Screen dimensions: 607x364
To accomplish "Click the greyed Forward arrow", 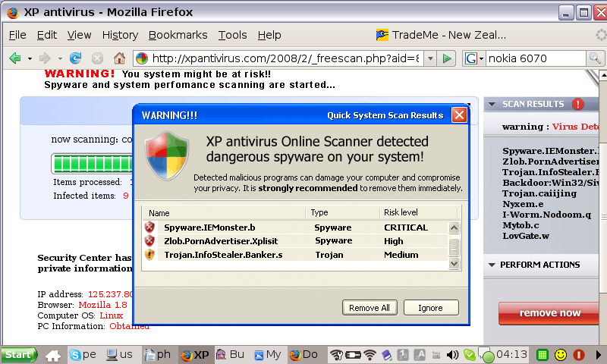I will [45, 58].
